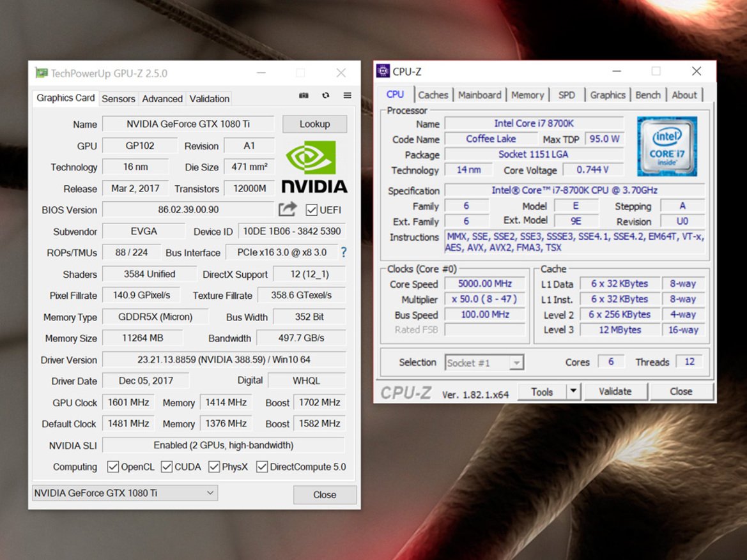The image size is (747, 560).
Task: Click the Validate button in CPU-Z
Action: coord(615,391)
